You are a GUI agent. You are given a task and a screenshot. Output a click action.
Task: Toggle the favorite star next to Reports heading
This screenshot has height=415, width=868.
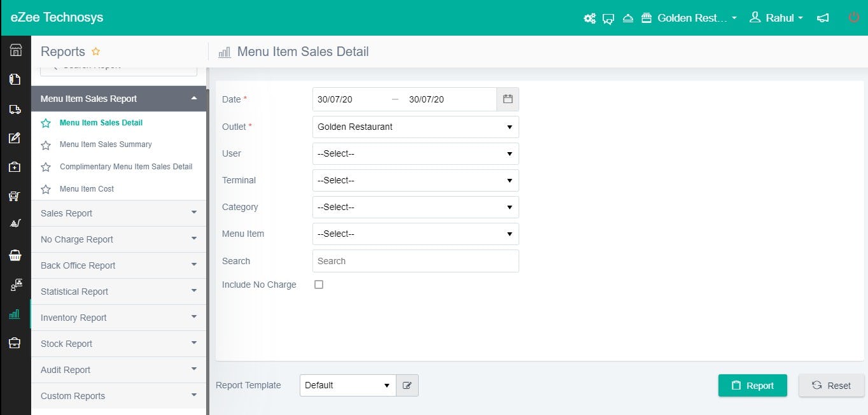(x=95, y=52)
